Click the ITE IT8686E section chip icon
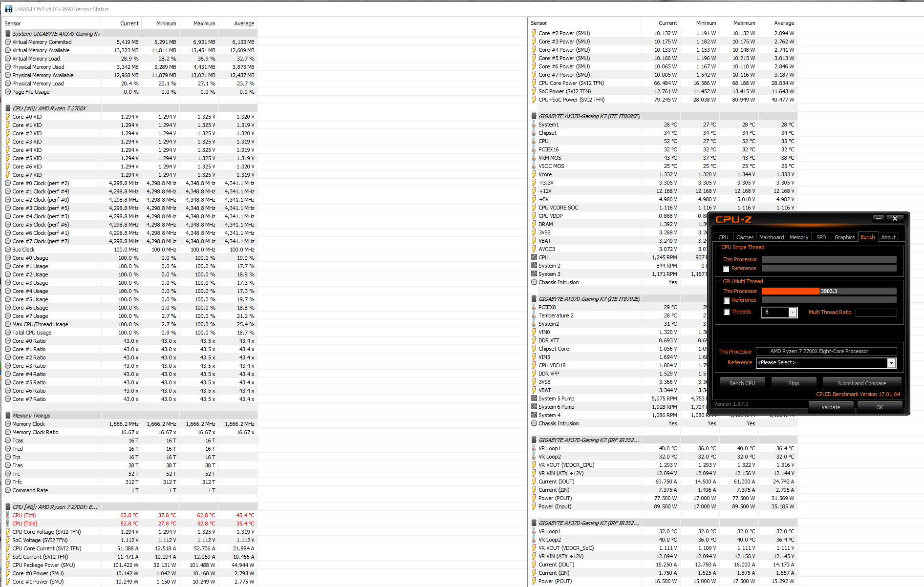The height and width of the screenshot is (587, 924). point(534,116)
